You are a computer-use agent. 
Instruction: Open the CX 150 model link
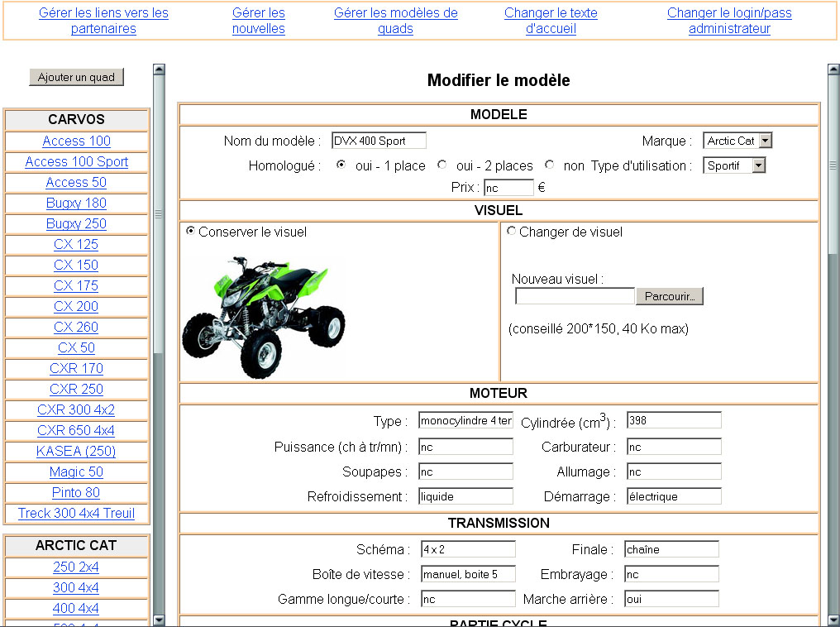click(76, 266)
